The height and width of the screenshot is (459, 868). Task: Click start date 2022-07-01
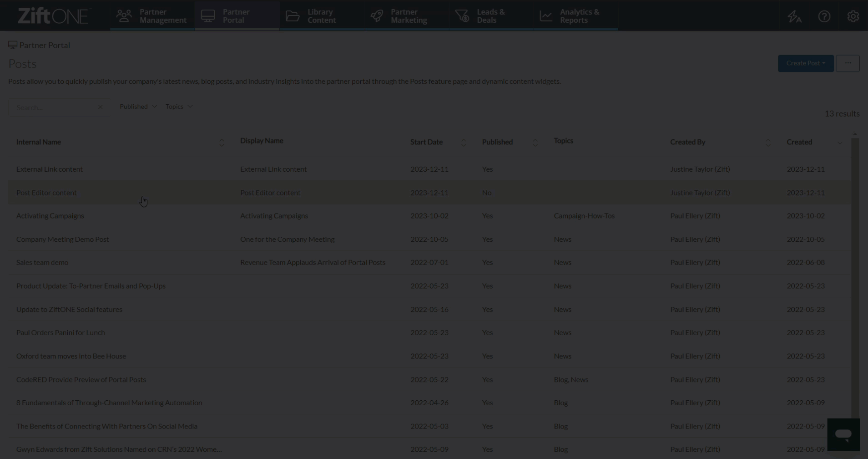click(429, 262)
